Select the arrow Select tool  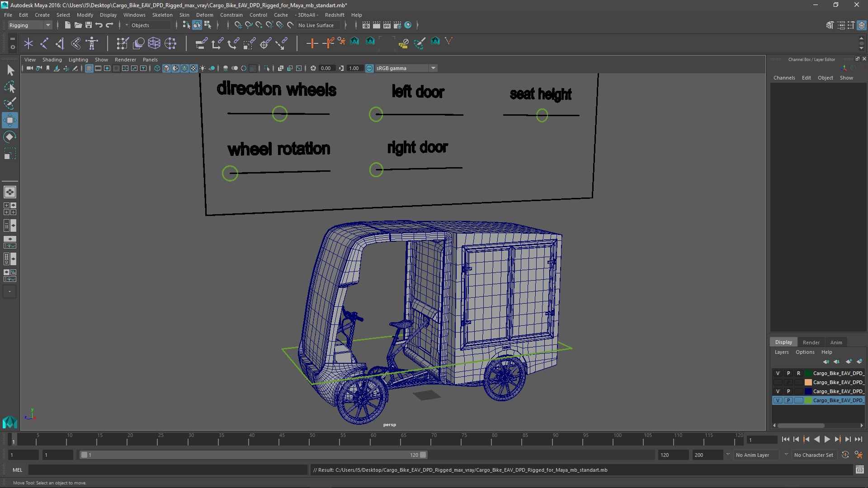tap(10, 70)
